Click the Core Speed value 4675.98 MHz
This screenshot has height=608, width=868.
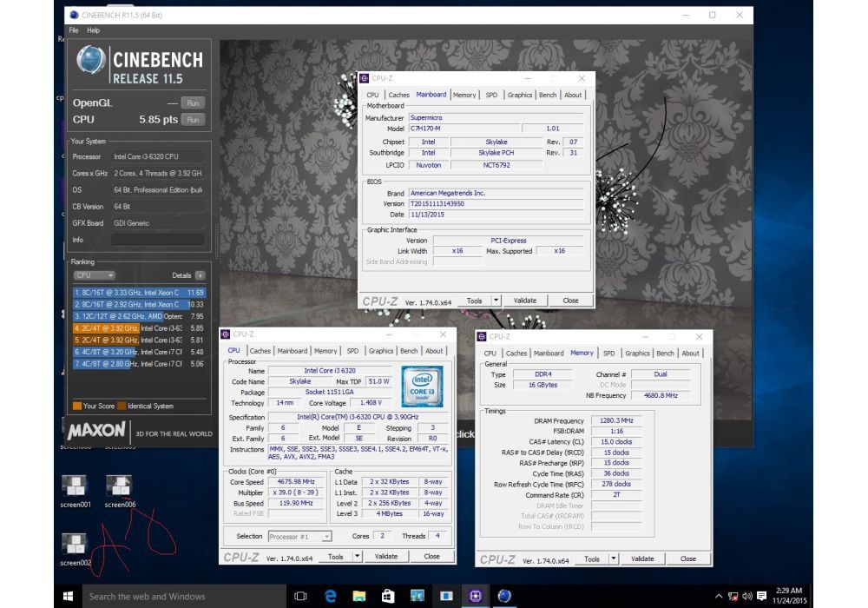coord(296,482)
